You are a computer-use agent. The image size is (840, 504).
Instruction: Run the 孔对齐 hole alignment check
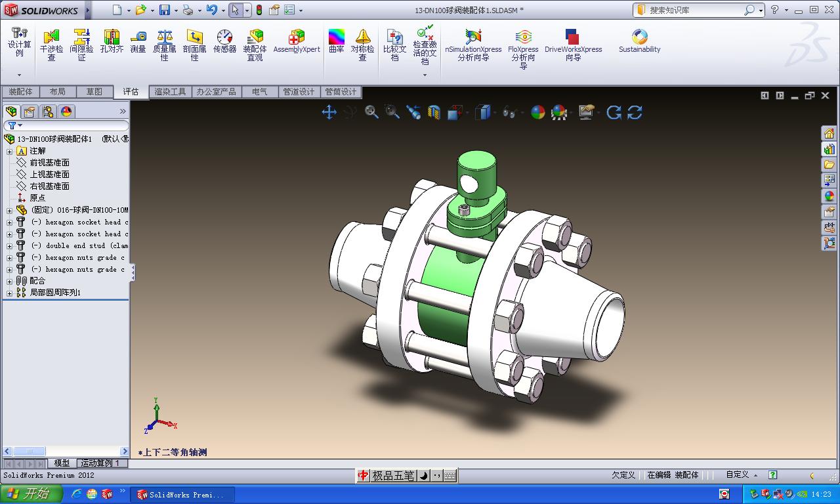click(112, 41)
